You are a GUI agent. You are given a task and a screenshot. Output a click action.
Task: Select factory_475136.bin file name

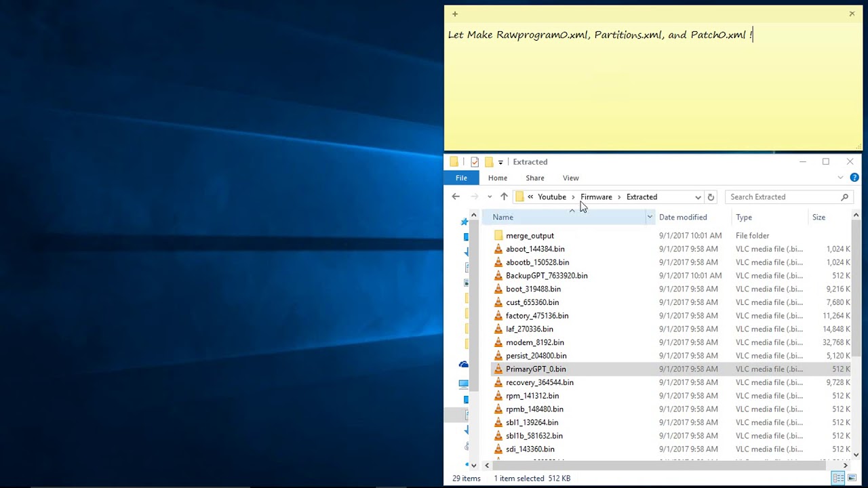(537, 315)
